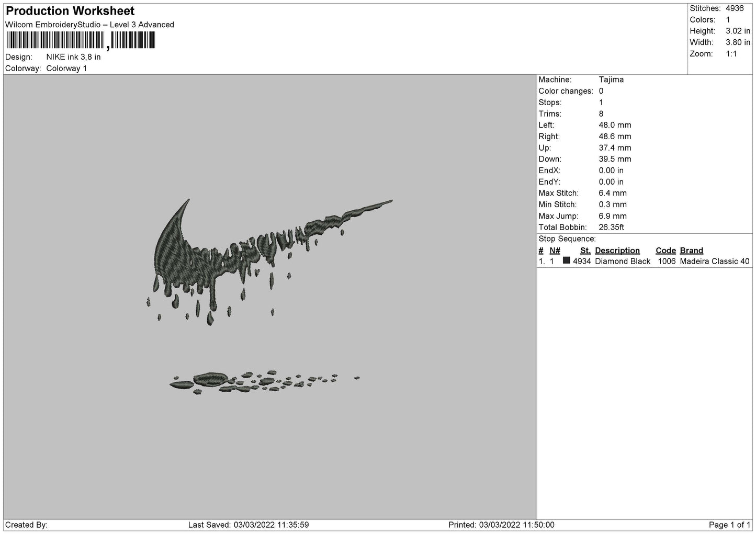The image size is (756, 534).
Task: Click the Down value 39.5 mm
Action: click(615, 159)
